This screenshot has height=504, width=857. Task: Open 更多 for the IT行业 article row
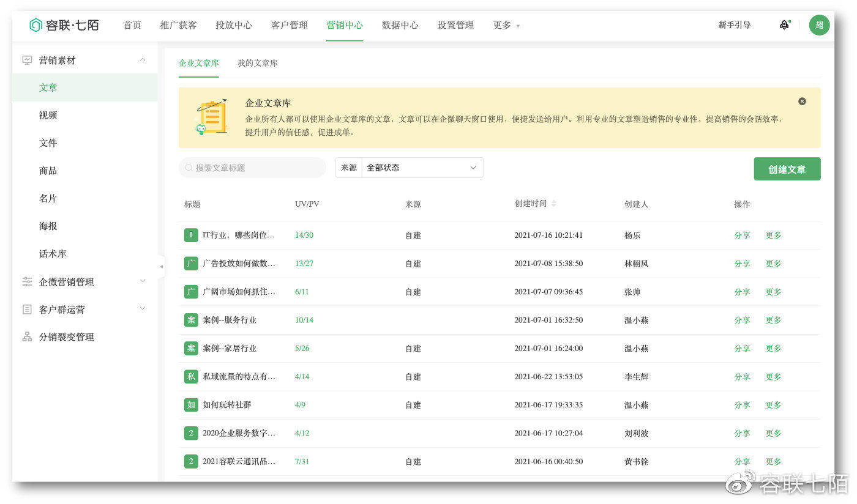(773, 235)
